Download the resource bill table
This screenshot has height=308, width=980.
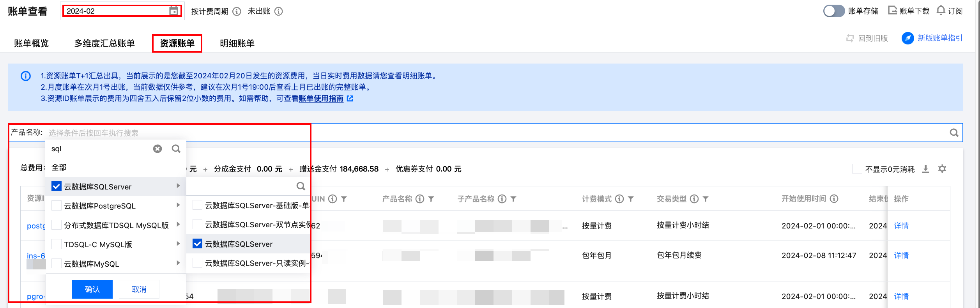[x=925, y=169]
